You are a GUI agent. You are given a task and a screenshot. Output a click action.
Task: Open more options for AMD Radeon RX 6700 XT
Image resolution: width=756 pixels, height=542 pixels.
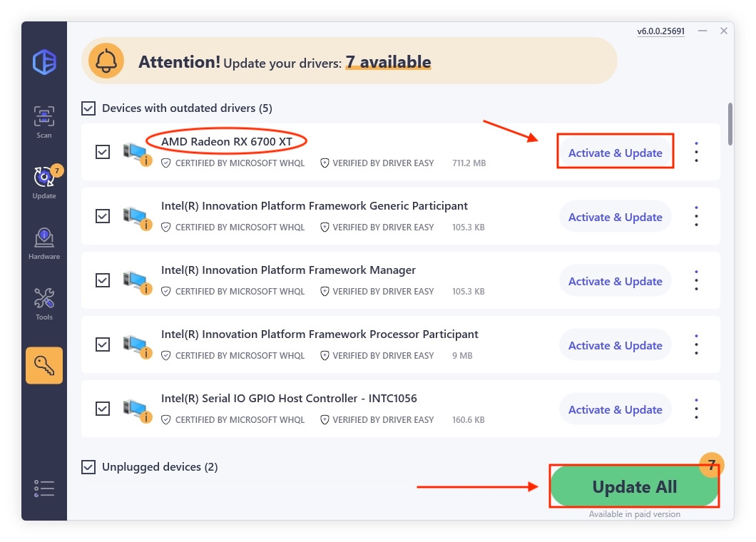[x=696, y=152]
